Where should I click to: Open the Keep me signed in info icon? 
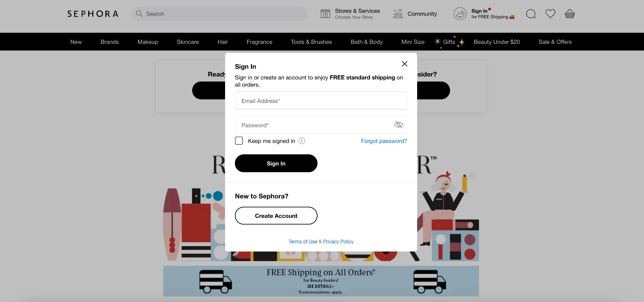tap(302, 141)
